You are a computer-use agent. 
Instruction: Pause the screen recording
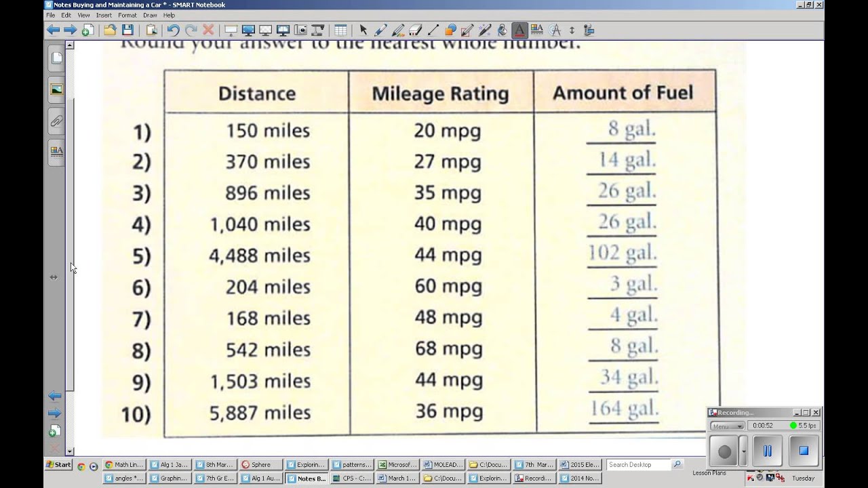point(767,451)
